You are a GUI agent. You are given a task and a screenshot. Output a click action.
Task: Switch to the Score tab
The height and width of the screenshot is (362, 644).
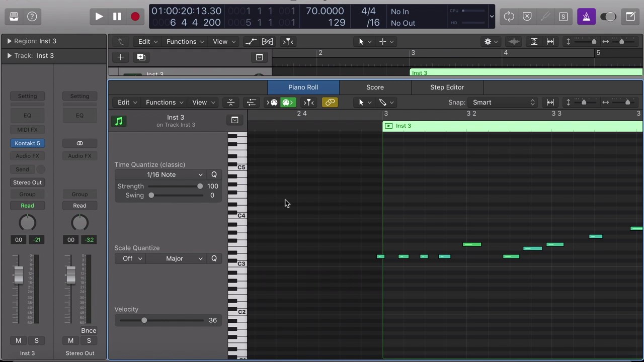(x=375, y=87)
